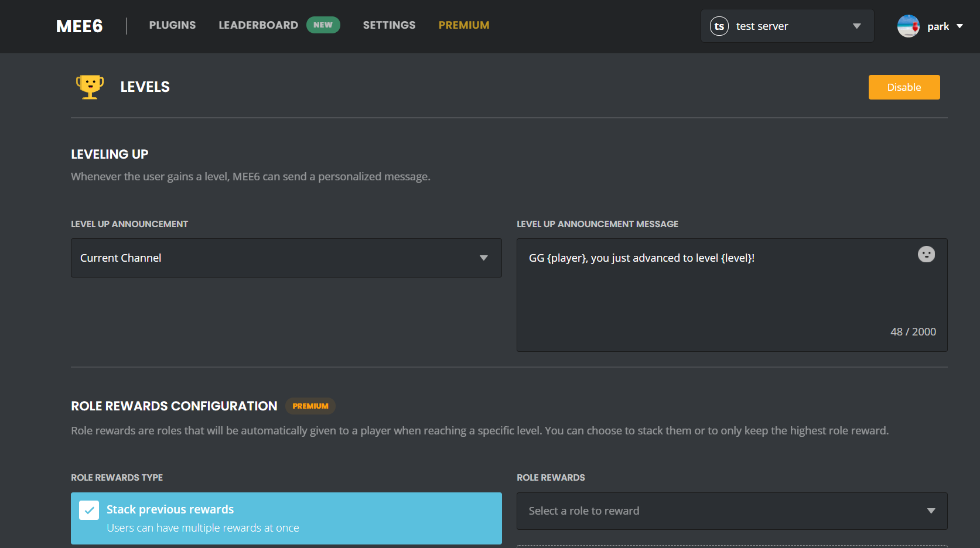Click the LEVELS page title
This screenshot has height=548, width=980.
145,87
